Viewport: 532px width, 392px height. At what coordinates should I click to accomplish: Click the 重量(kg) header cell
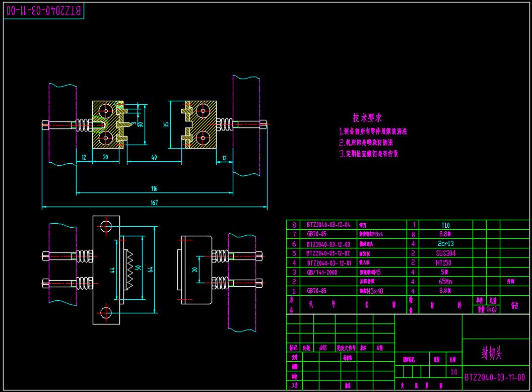point(486,309)
